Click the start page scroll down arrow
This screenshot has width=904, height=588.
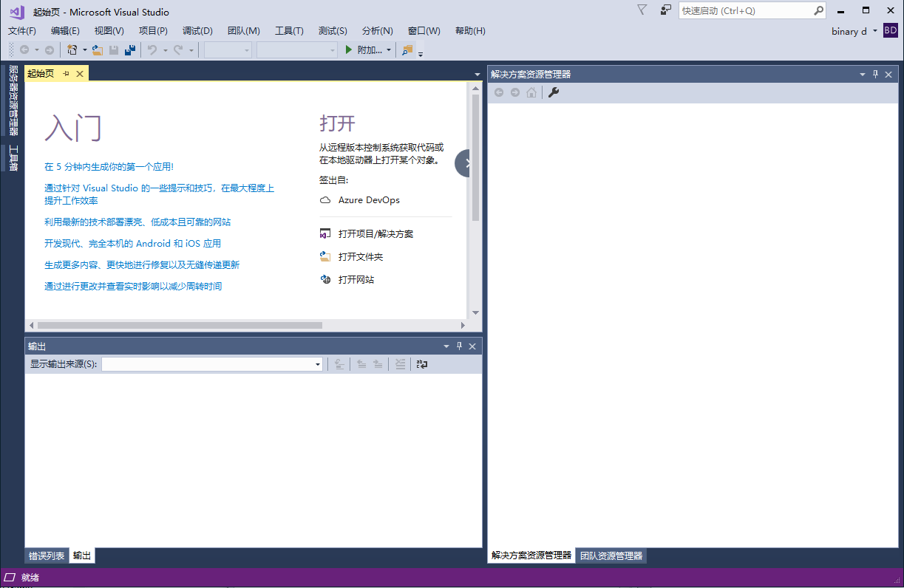pyautogui.click(x=475, y=312)
